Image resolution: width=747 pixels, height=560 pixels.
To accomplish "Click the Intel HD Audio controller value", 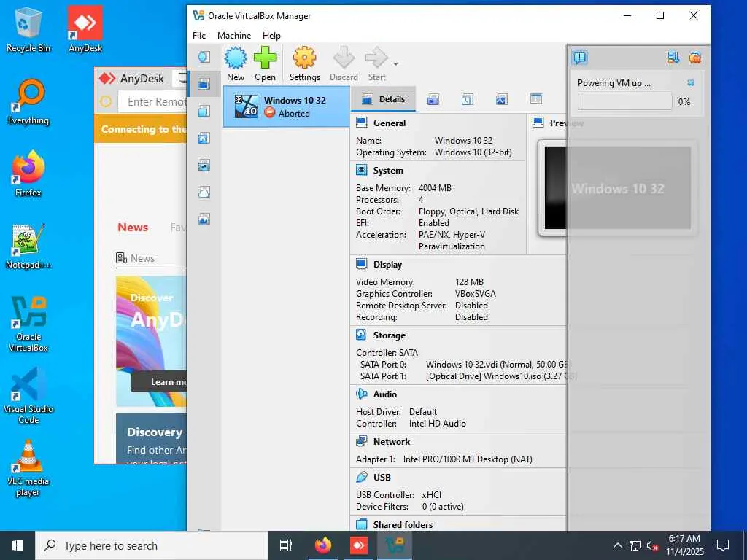I will click(x=438, y=424).
